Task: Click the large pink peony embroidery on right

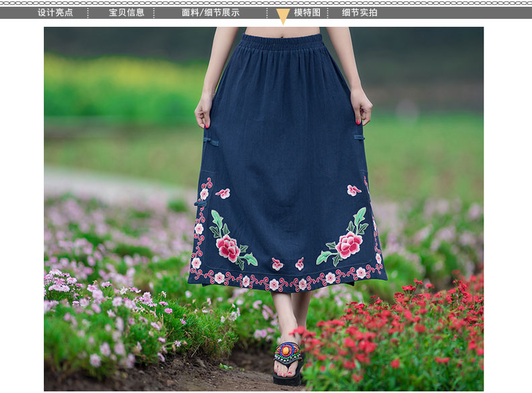Action: [349, 244]
